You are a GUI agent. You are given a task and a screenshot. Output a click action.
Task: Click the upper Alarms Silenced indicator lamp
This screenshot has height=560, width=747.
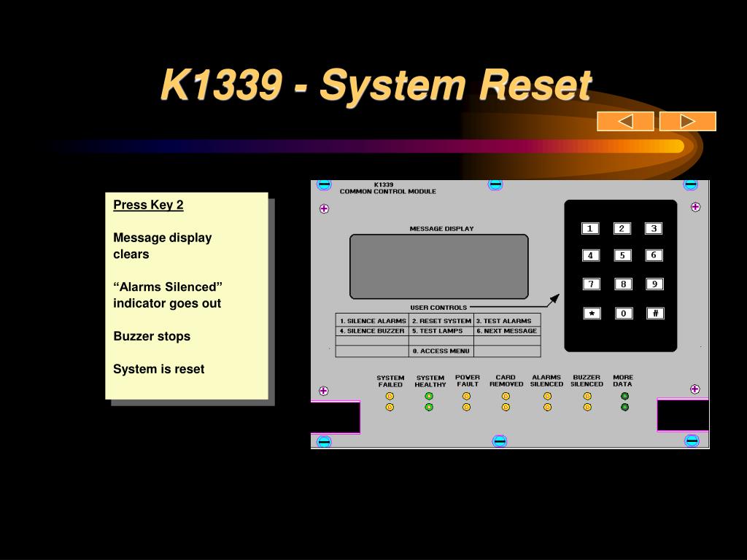547,396
